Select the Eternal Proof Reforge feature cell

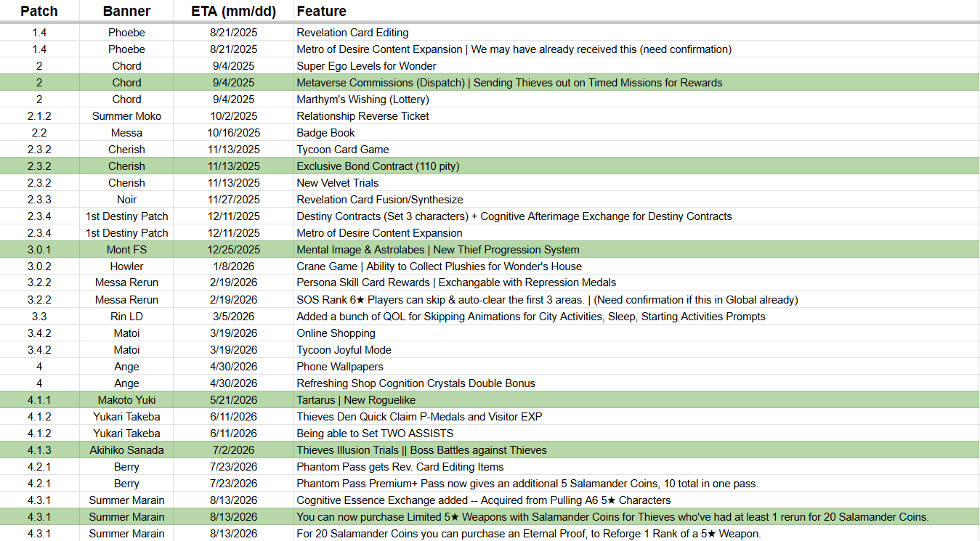pyautogui.click(x=636, y=534)
